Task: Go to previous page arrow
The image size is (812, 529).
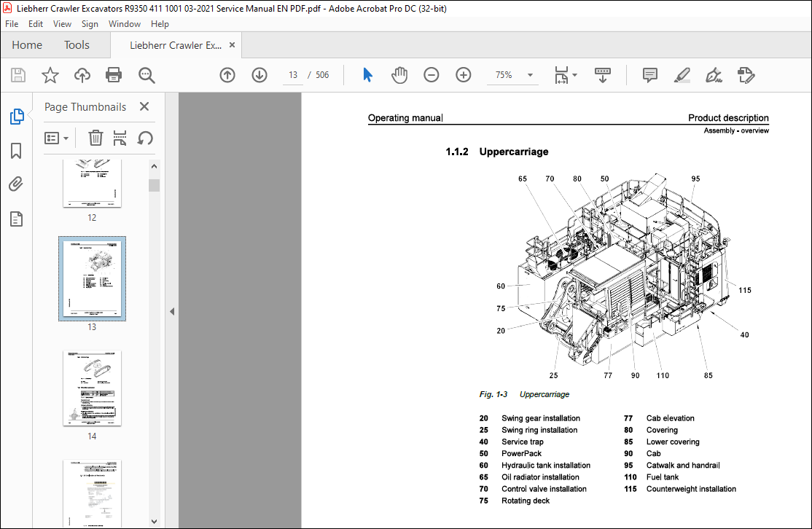Action: tap(227, 75)
